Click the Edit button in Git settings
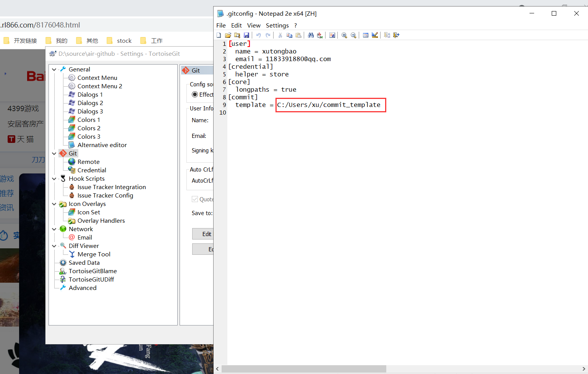Screen dimensions: 588x374 coord(202,234)
